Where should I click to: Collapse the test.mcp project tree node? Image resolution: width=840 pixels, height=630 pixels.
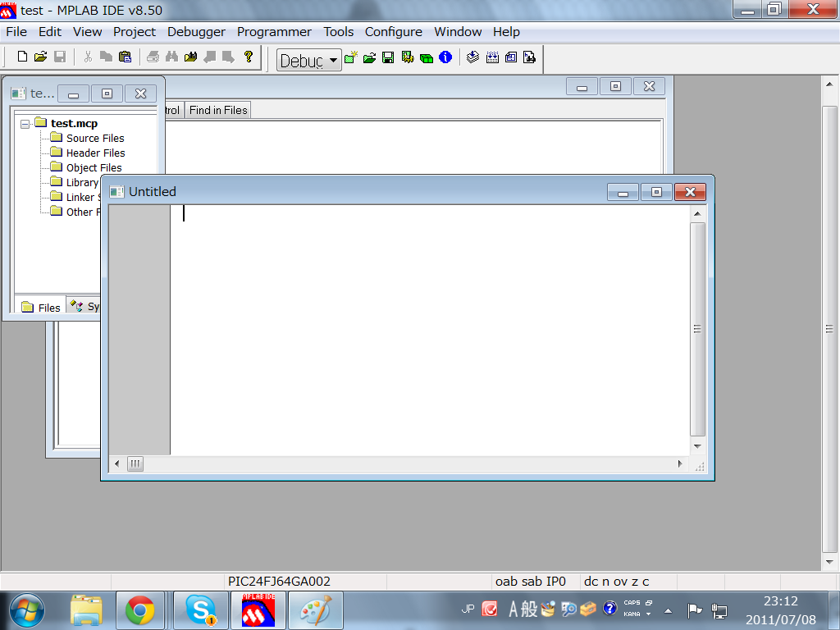[25, 125]
